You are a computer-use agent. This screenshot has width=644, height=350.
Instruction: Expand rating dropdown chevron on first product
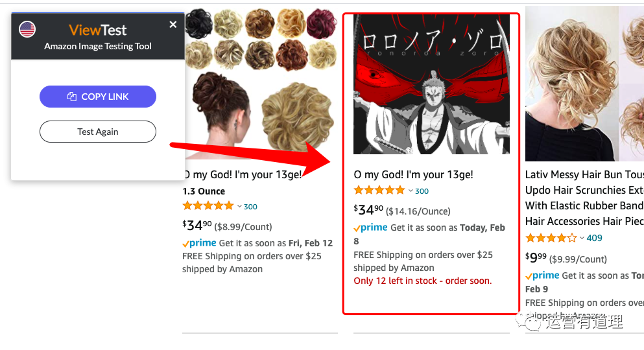(239, 207)
